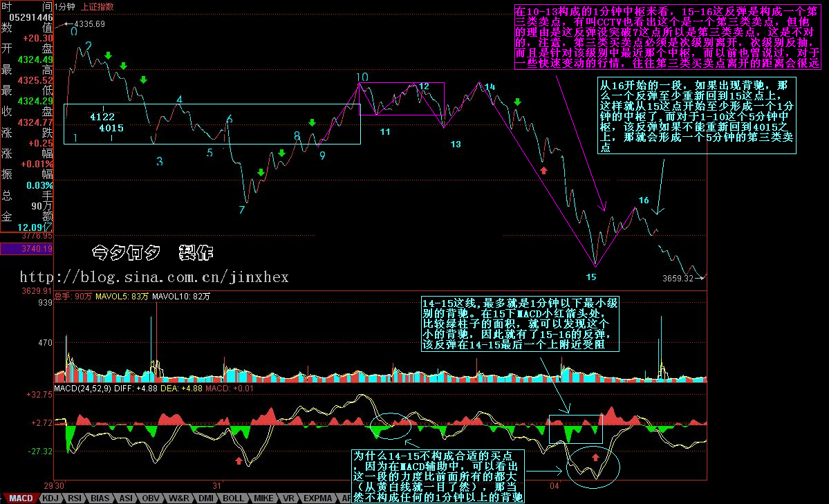Click the purple 3740.19 price marker

click(27, 249)
